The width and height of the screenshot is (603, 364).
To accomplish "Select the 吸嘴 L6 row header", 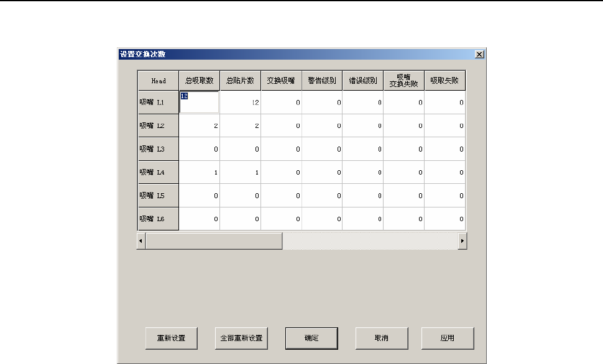I will [x=158, y=219].
